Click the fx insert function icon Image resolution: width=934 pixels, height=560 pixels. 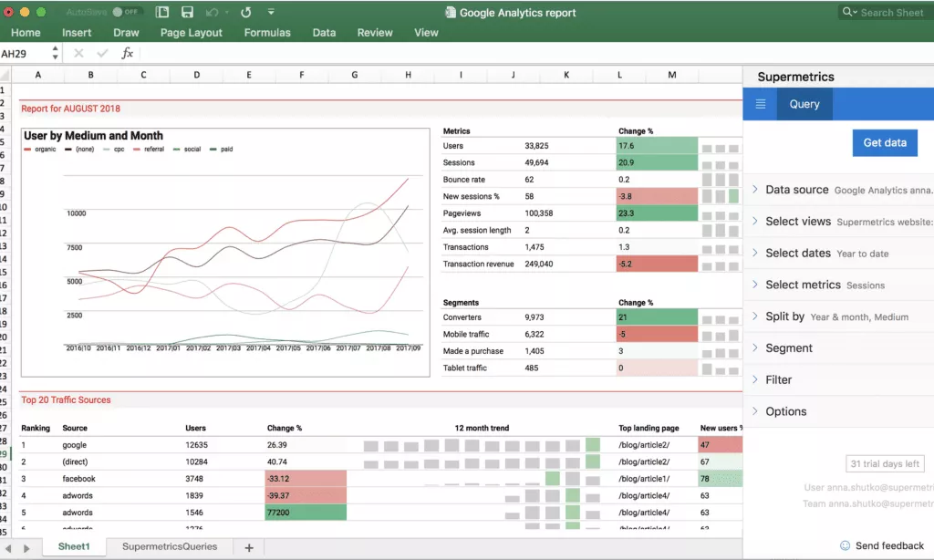click(x=128, y=54)
